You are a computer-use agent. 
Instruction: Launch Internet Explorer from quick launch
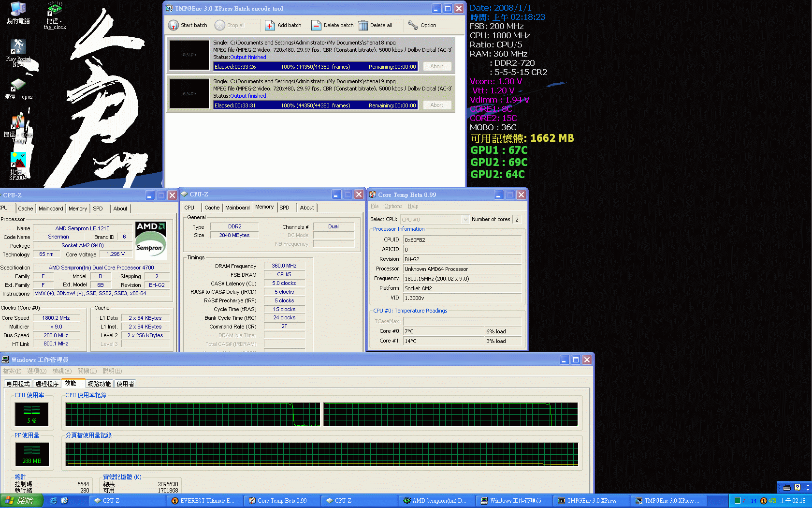54,501
